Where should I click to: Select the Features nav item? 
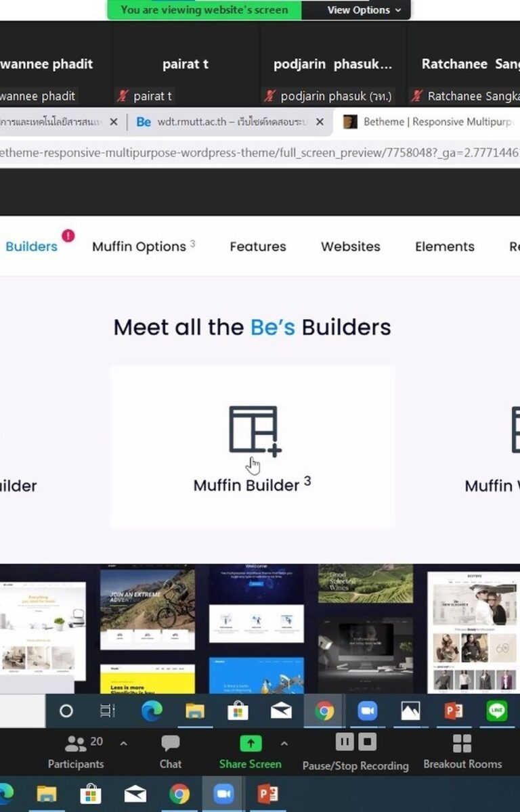(x=258, y=246)
